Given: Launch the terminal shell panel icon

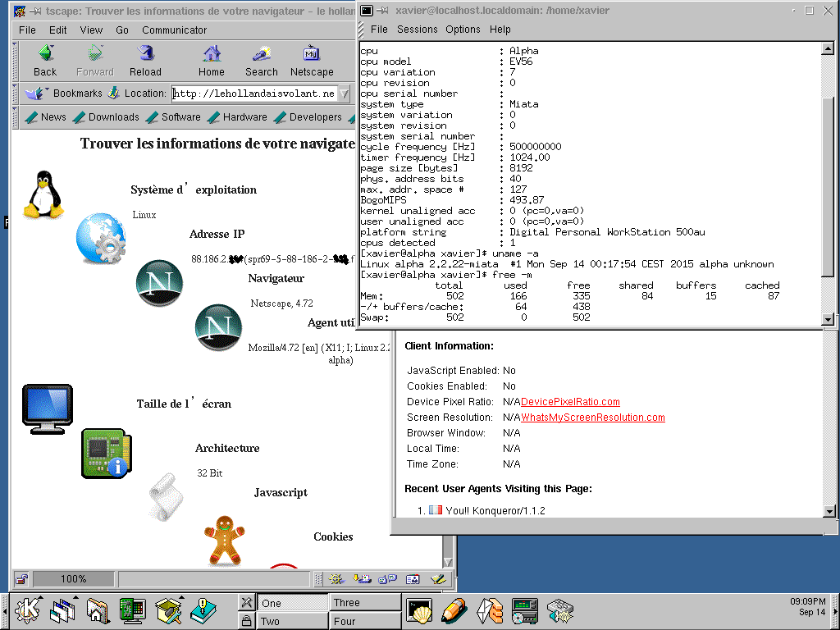Looking at the screenshot, I should [419, 610].
